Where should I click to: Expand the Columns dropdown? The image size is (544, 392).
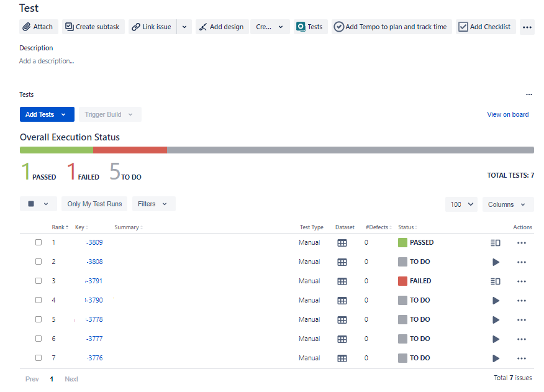point(507,204)
